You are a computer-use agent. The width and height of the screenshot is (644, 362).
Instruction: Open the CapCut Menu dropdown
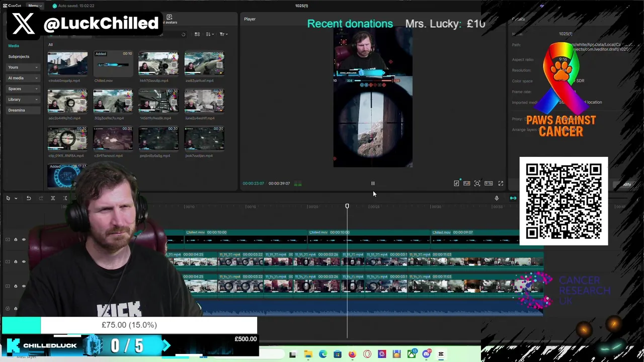click(x=35, y=6)
